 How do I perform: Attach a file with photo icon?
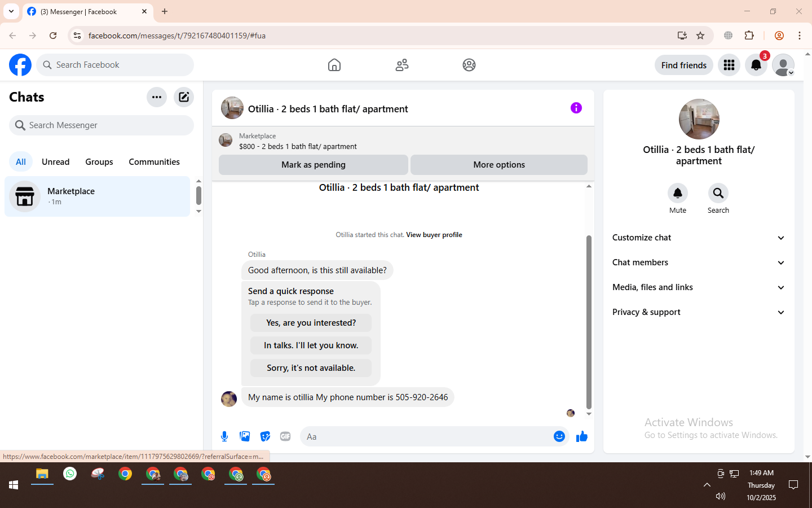click(245, 436)
